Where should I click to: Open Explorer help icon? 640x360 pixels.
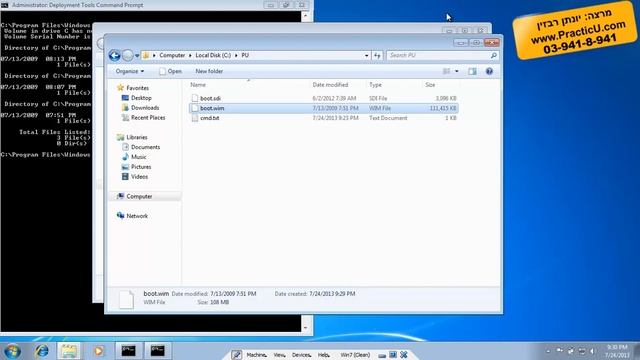489,71
